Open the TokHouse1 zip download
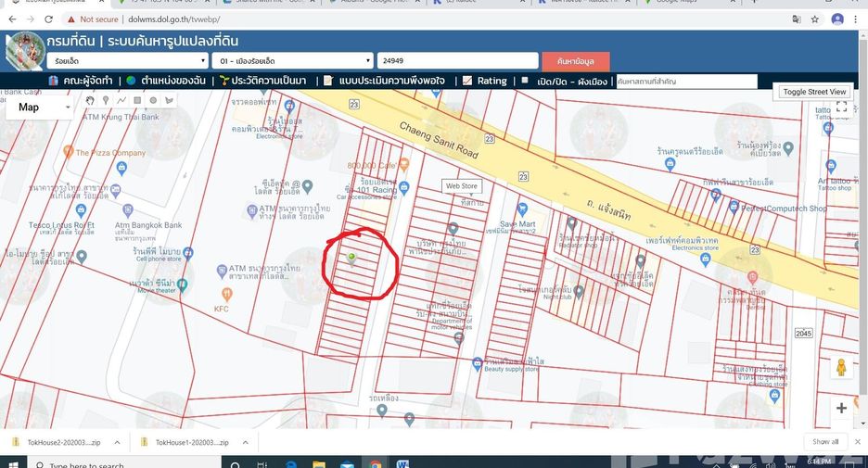This screenshot has height=468, width=868. 185,443
